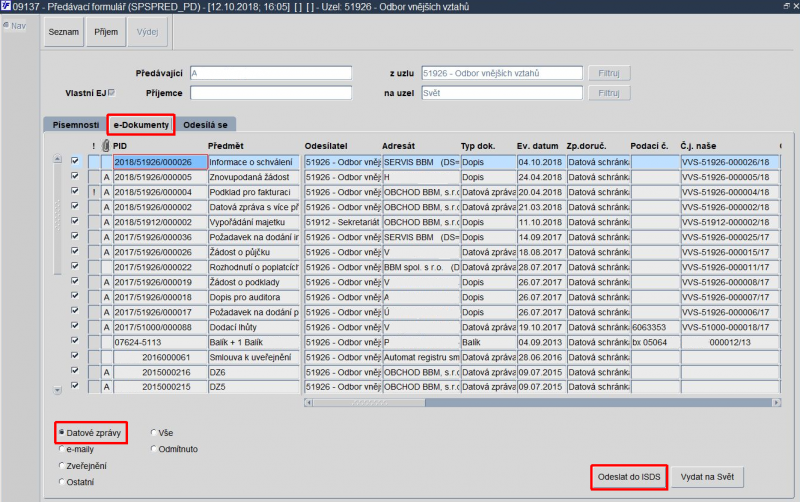This screenshot has width=800, height=502.
Task: Select recipient cell Automat registru sm
Action: click(x=421, y=357)
